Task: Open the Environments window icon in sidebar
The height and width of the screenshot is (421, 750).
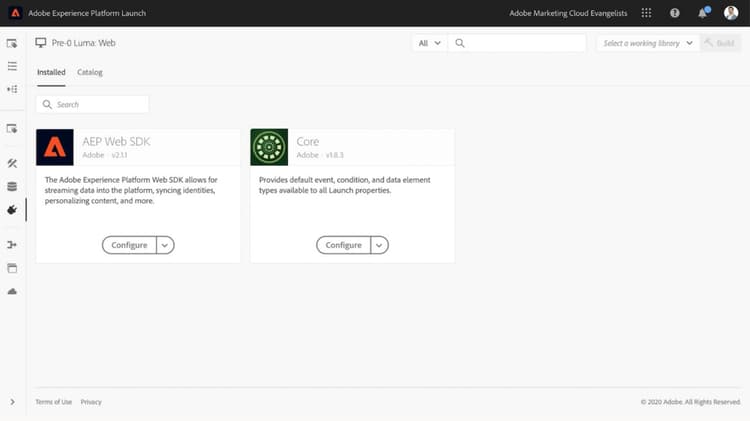Action: coord(12,268)
